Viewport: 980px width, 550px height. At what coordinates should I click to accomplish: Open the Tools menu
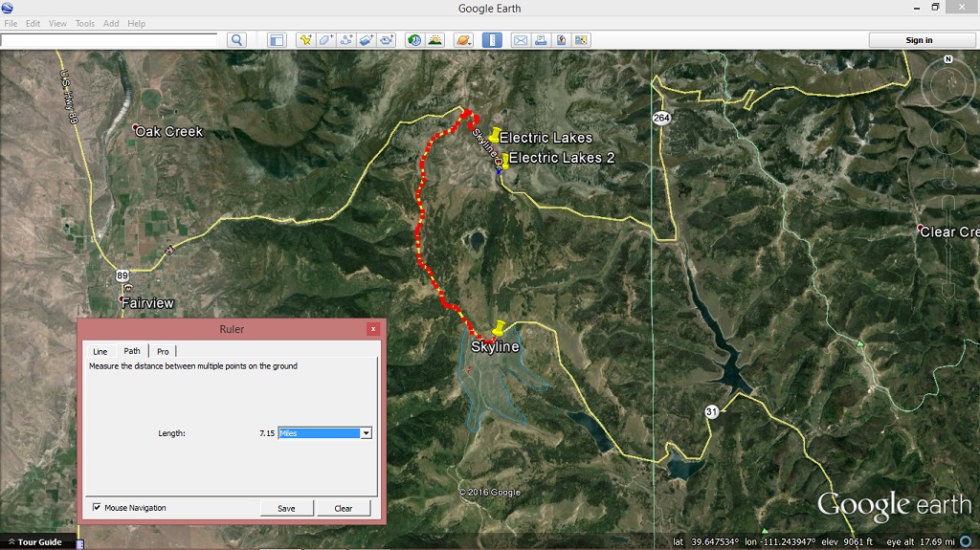click(x=85, y=23)
